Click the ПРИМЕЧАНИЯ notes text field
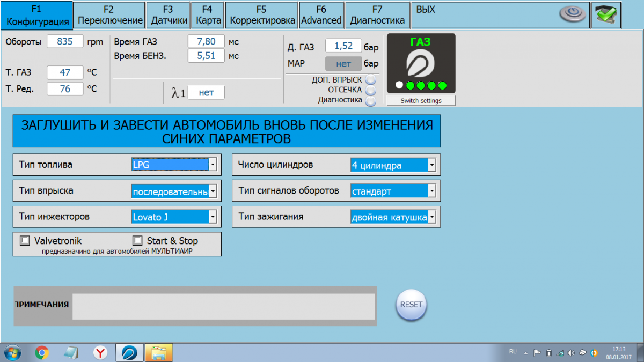Image resolution: width=644 pixels, height=362 pixels. tap(223, 306)
